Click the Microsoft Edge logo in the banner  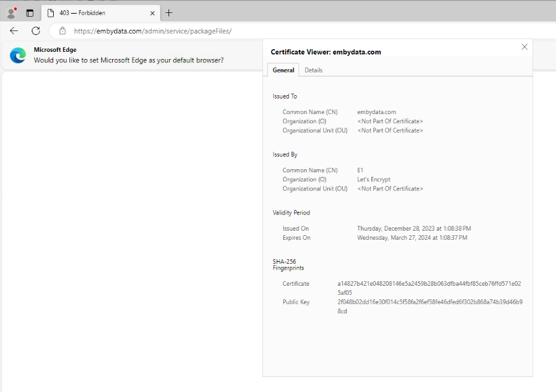point(17,55)
